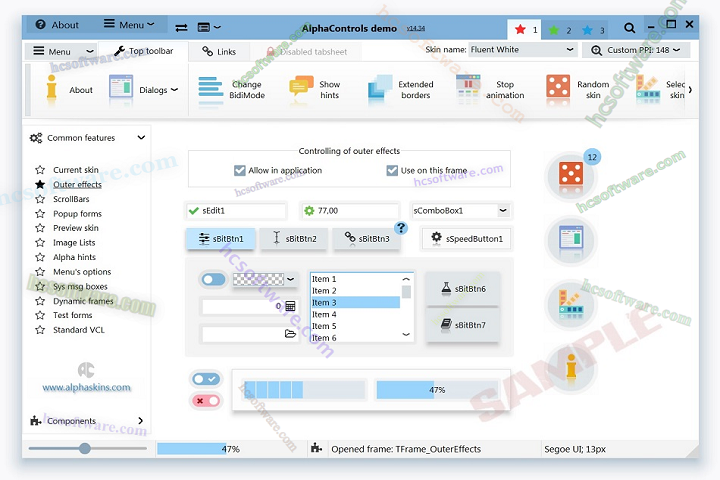Open the Menu tab below the title bar
Viewport: 720px width, 480px height.
point(63,51)
